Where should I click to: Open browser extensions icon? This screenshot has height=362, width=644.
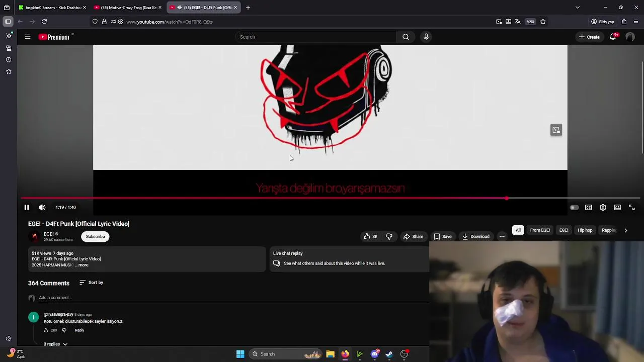[x=624, y=22]
